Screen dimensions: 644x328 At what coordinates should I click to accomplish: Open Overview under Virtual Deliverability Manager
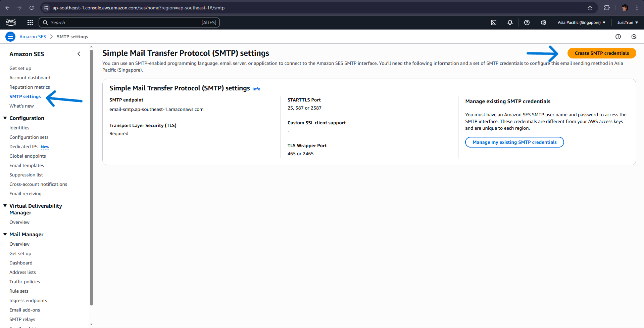(x=19, y=222)
